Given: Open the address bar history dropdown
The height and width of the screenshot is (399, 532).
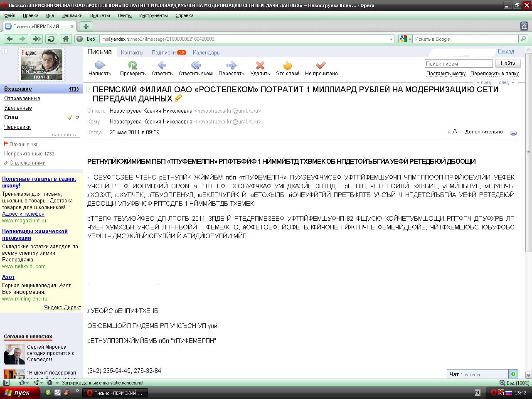Looking at the screenshot, I should pyautogui.click(x=391, y=39).
